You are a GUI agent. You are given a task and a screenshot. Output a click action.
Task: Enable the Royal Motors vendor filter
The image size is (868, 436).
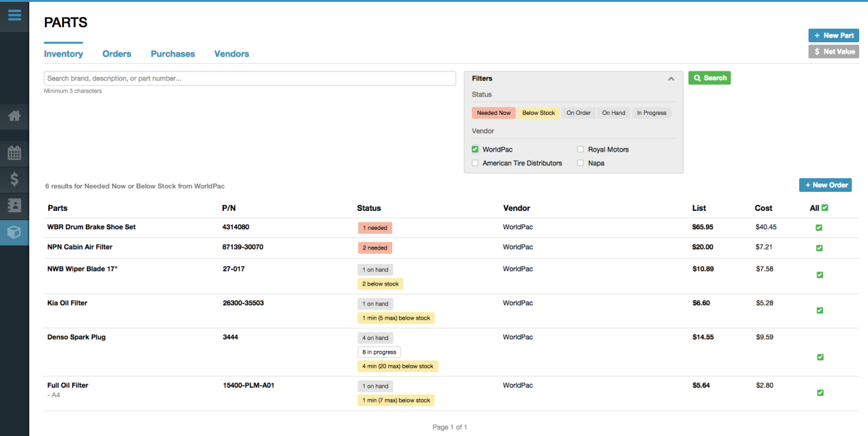[x=581, y=150]
